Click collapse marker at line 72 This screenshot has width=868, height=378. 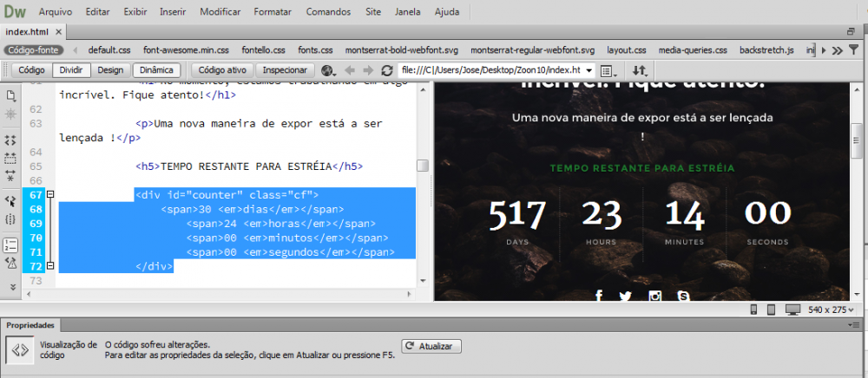50,266
